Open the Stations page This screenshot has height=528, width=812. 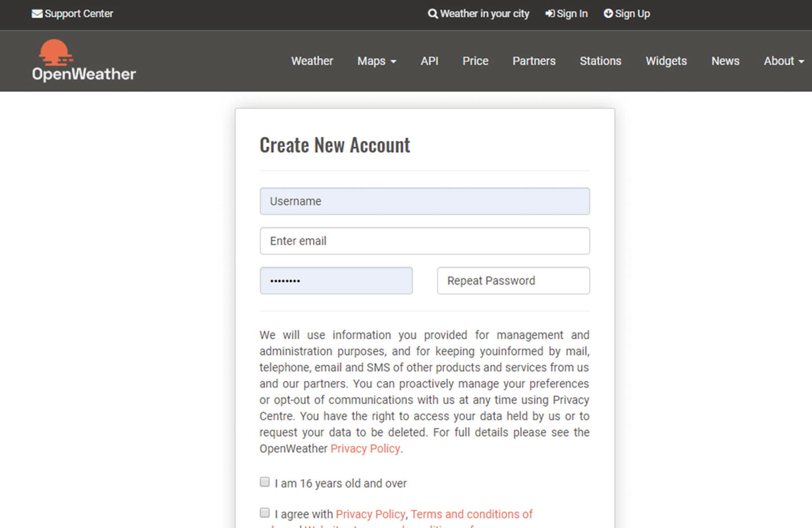601,61
